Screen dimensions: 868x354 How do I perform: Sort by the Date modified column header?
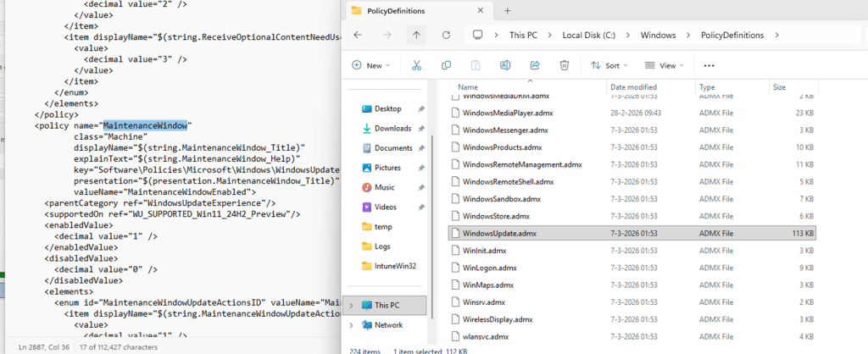(632, 86)
